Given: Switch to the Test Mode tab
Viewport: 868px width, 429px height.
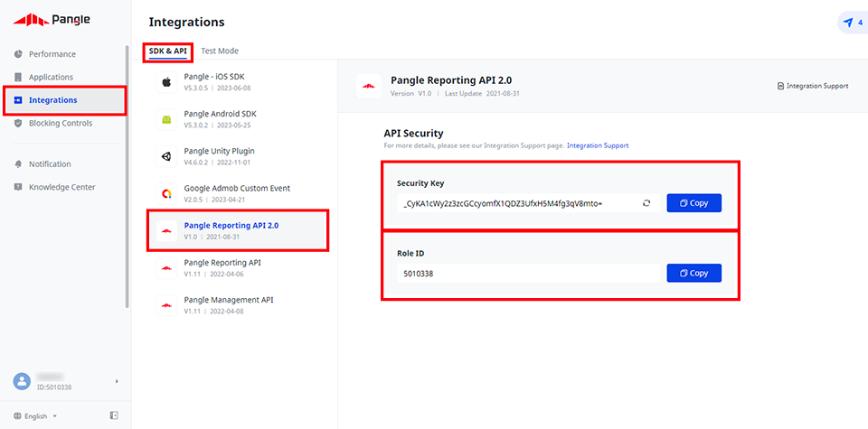Looking at the screenshot, I should coord(220,51).
